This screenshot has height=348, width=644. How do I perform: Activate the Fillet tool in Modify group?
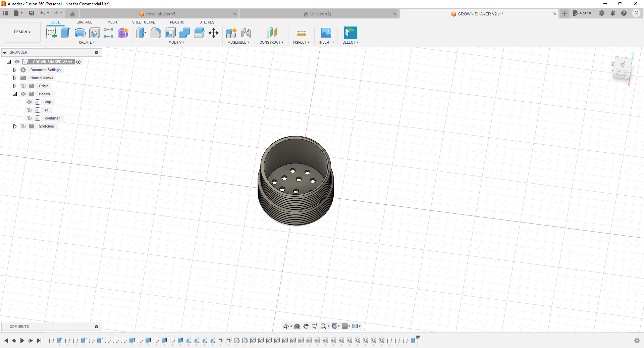(x=156, y=33)
